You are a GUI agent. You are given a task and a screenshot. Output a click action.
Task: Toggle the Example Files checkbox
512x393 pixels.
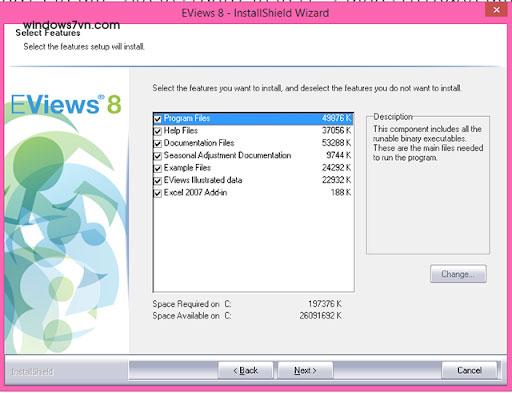158,168
